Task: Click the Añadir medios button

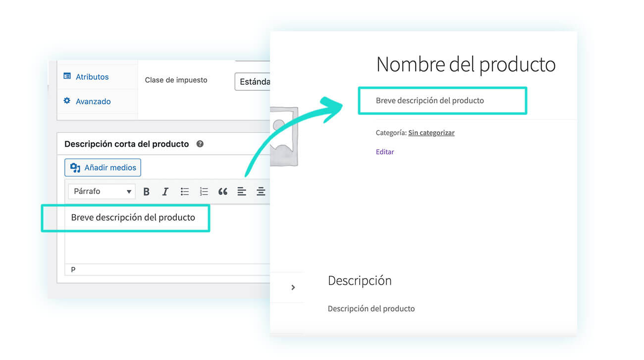Action: 103,168
